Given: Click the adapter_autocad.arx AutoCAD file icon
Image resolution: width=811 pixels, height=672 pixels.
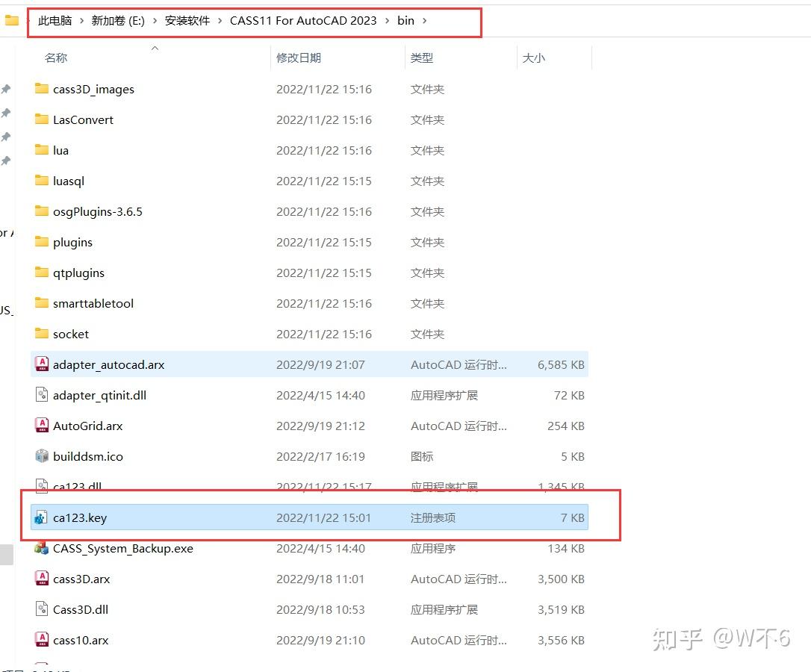Looking at the screenshot, I should point(42,364).
